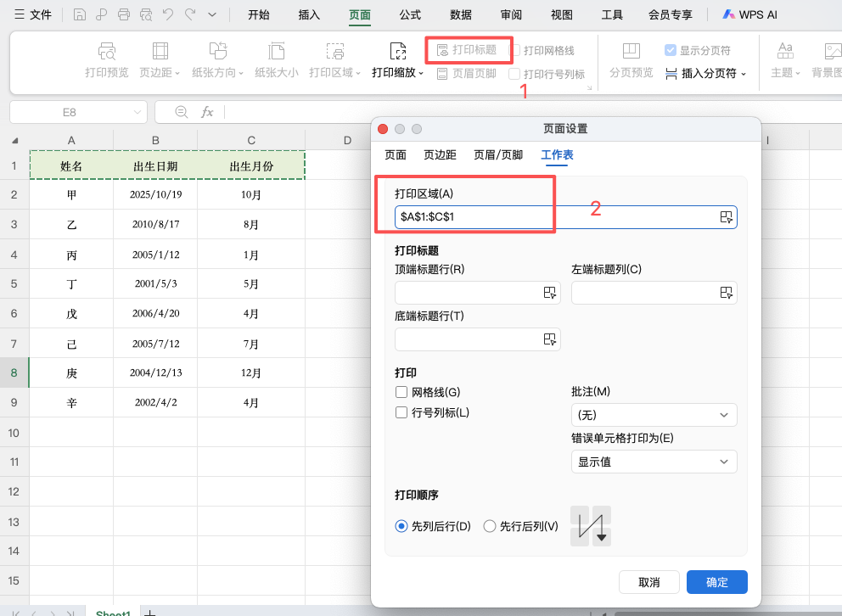
Task: Select the cell containing 12月
Action: coord(250,373)
